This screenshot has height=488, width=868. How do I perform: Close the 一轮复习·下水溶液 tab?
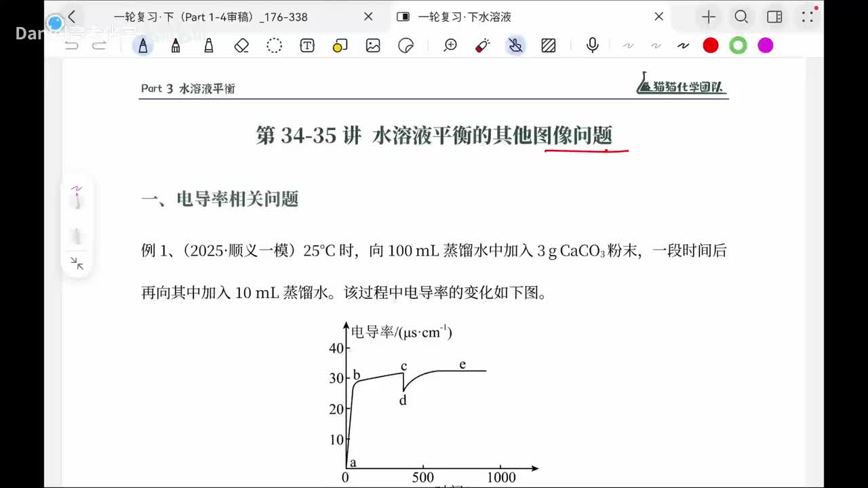coord(658,17)
